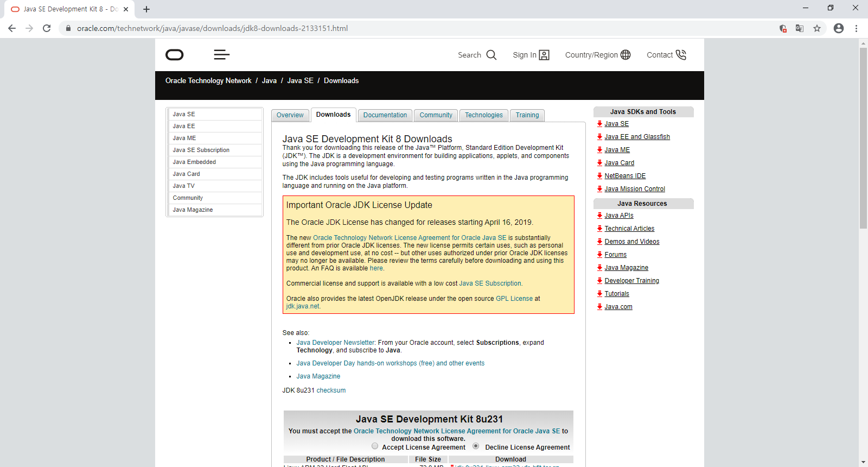Switch to the Downloads tab
868x467 pixels.
click(333, 115)
